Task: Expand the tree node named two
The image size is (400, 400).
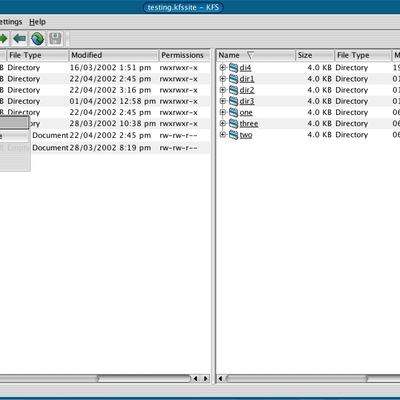Action: 223,135
